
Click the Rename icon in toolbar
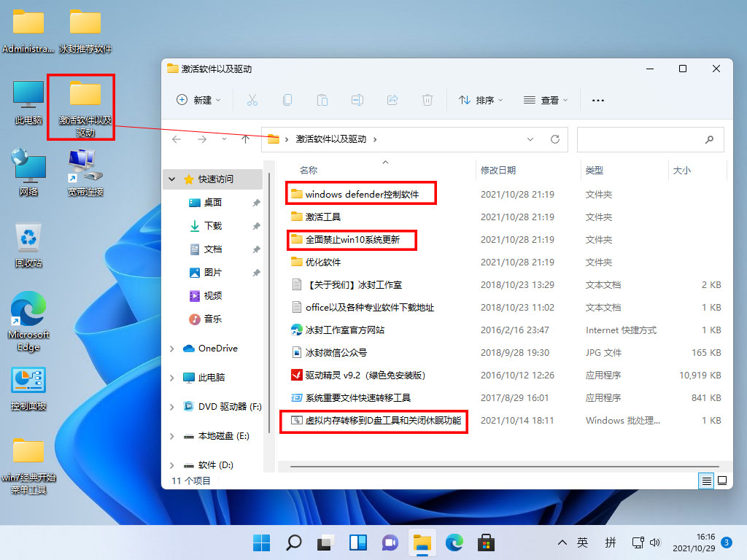click(x=357, y=100)
